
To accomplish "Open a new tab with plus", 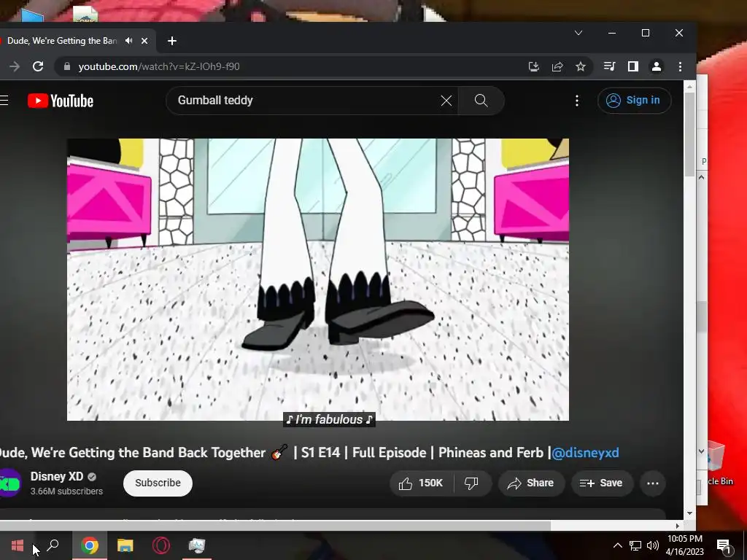I will (x=172, y=41).
